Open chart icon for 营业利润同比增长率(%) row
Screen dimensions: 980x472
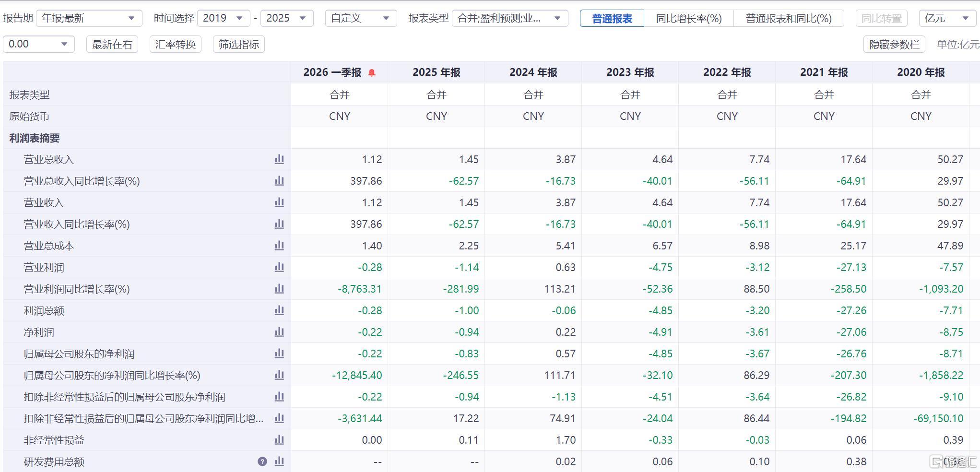[x=279, y=289]
